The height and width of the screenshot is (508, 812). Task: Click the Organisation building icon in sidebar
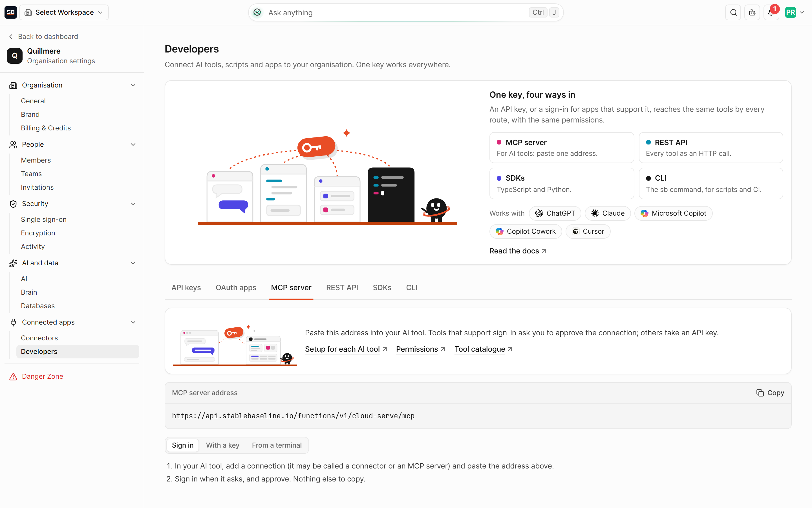[x=13, y=85]
